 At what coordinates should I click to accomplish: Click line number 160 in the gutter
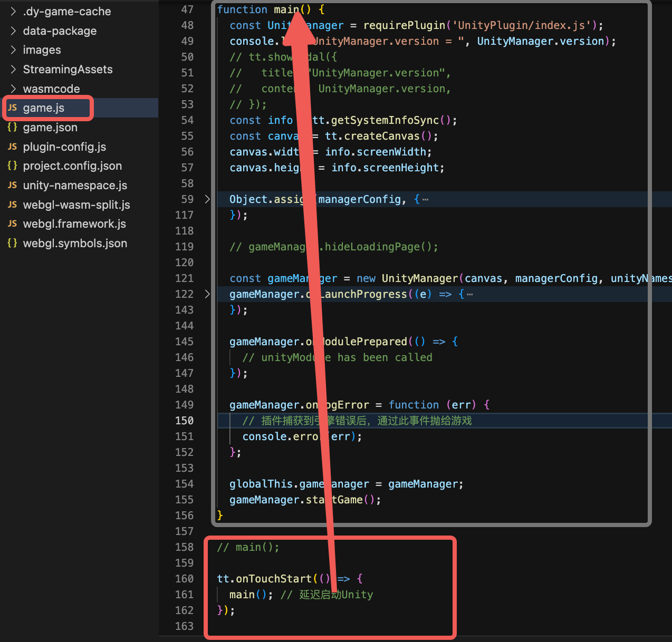(x=184, y=579)
